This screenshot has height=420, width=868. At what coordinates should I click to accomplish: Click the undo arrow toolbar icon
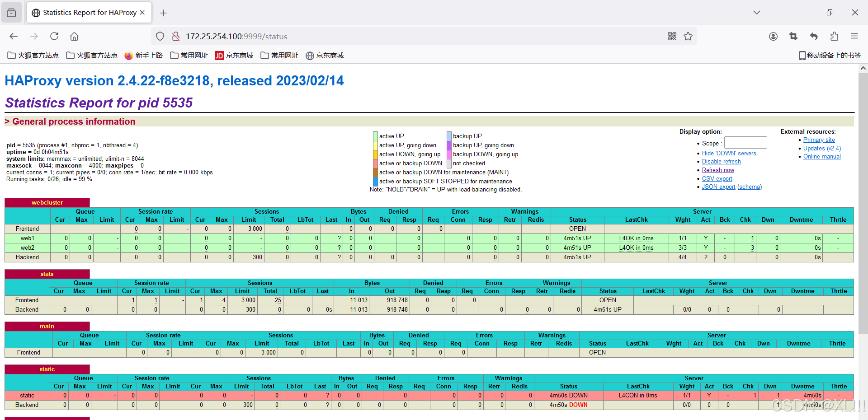click(814, 37)
